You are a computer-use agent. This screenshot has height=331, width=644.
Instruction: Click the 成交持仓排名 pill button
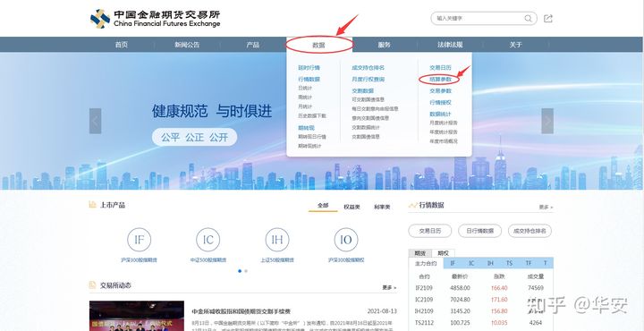(x=530, y=231)
